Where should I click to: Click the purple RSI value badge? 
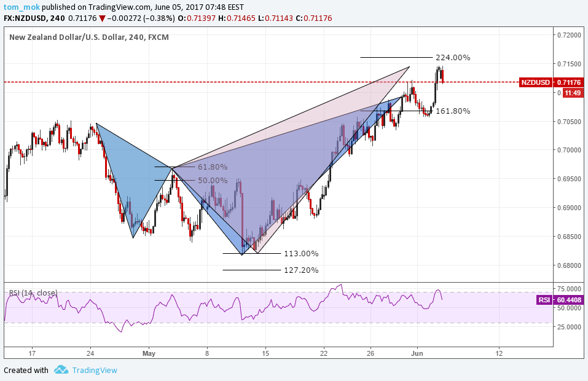click(x=544, y=300)
